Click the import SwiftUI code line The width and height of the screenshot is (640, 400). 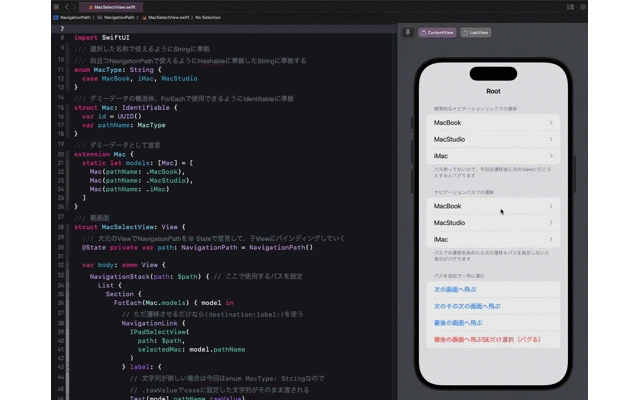point(102,38)
